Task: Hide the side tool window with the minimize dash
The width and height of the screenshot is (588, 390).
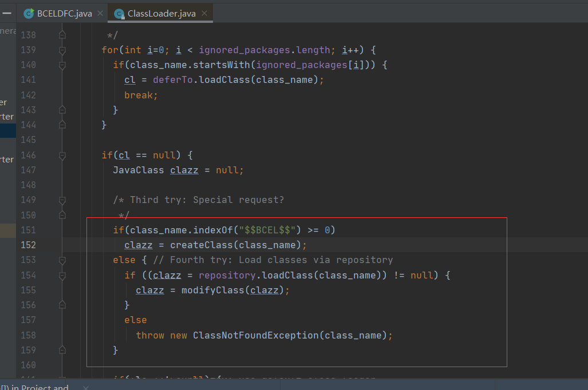Action: [x=7, y=14]
